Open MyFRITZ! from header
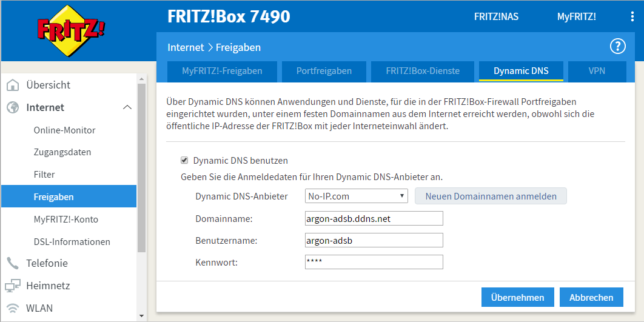The width and height of the screenshot is (644, 322). [x=576, y=17]
